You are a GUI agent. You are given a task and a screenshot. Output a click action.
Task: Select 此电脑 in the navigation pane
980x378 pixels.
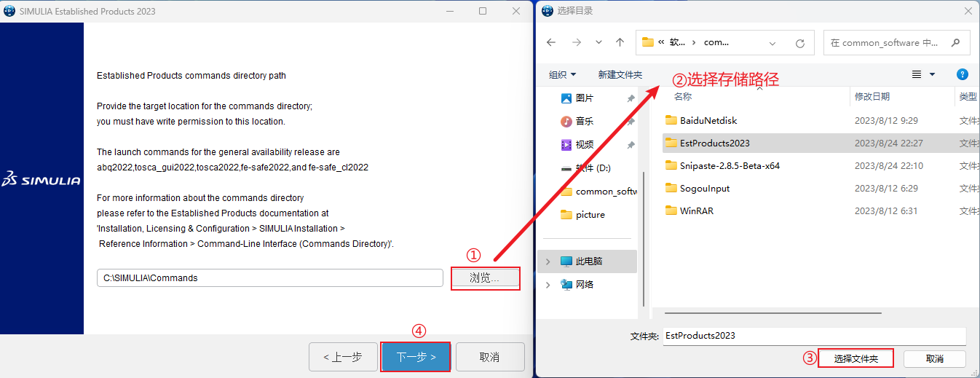click(x=588, y=261)
